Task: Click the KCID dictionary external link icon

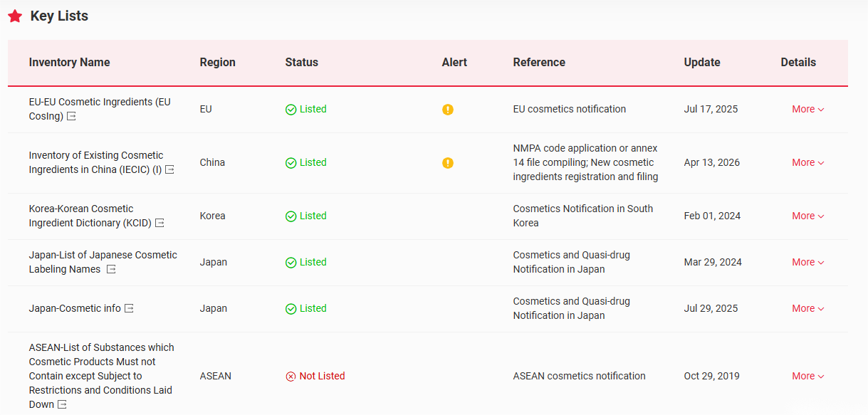Action: (160, 224)
